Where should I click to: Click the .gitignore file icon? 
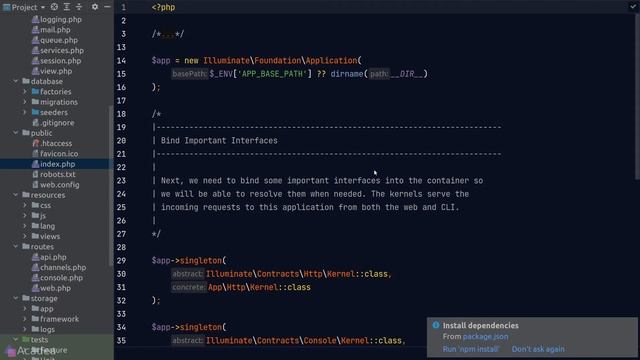(x=36, y=122)
